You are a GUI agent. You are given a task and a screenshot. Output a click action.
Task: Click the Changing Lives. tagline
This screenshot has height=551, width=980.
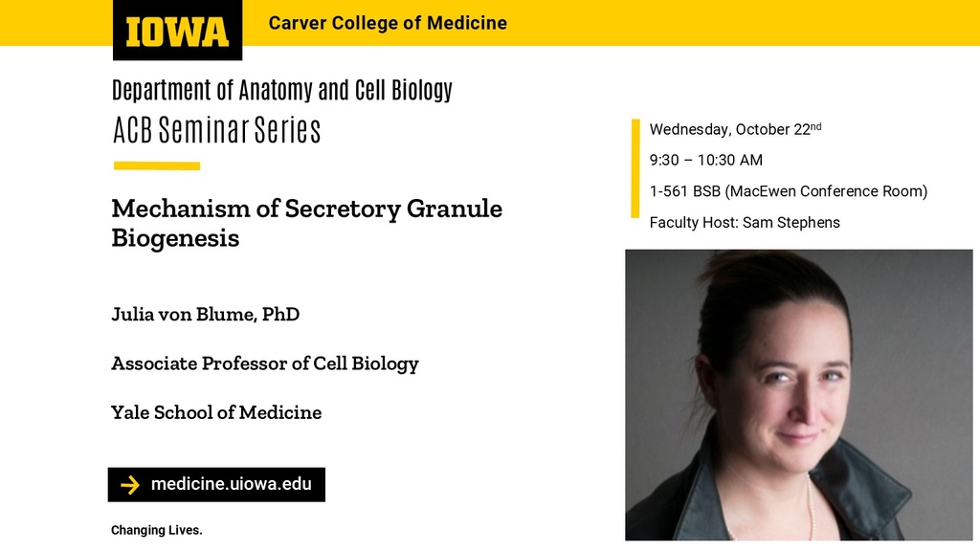(156, 530)
